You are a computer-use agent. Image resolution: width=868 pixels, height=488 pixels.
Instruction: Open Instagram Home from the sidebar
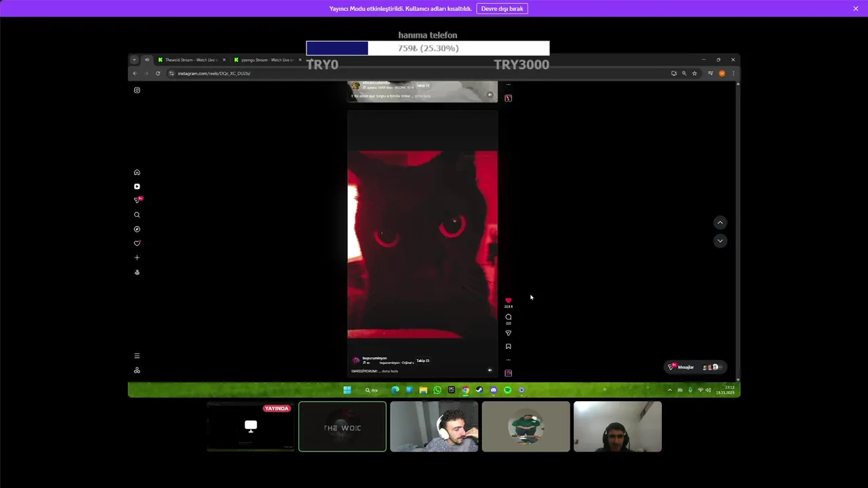tap(137, 172)
